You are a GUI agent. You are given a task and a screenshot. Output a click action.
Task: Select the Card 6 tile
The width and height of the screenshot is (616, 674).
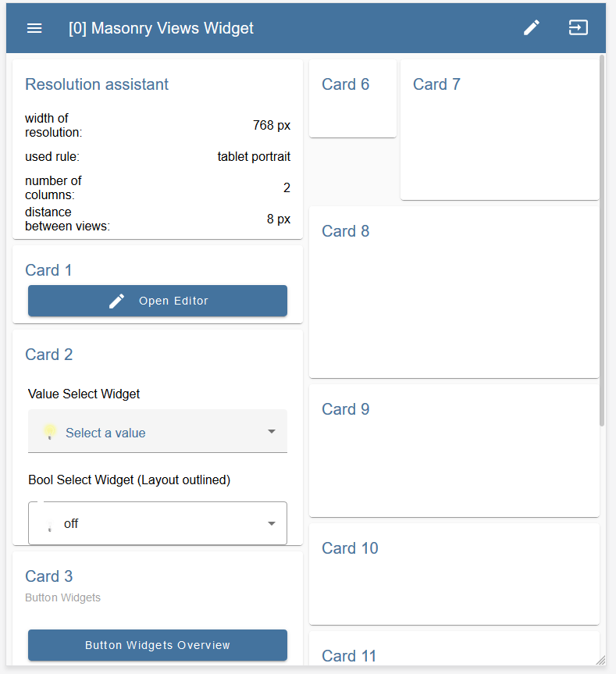352,99
